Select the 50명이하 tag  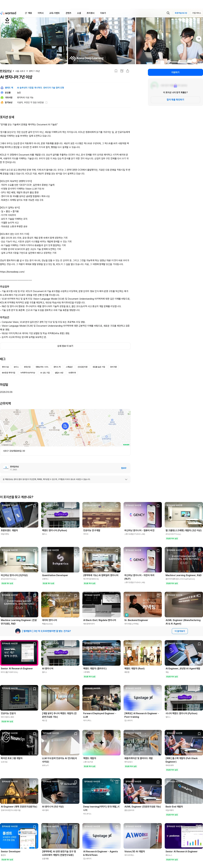point(72,373)
